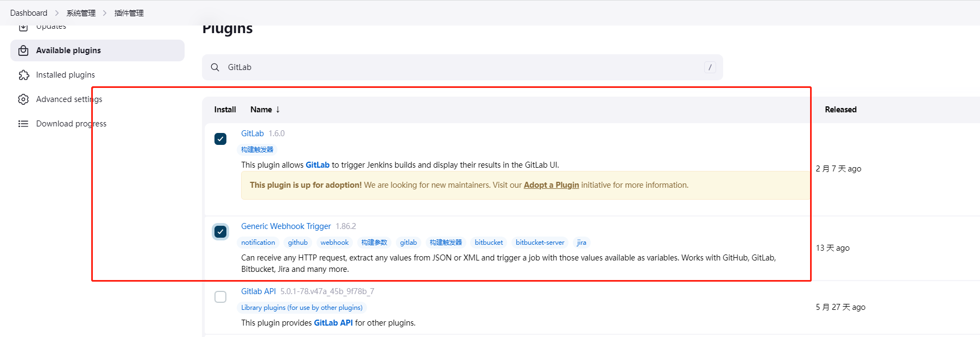The image size is (980, 337).
Task: Open the GitLab plugin link
Action: coord(252,133)
